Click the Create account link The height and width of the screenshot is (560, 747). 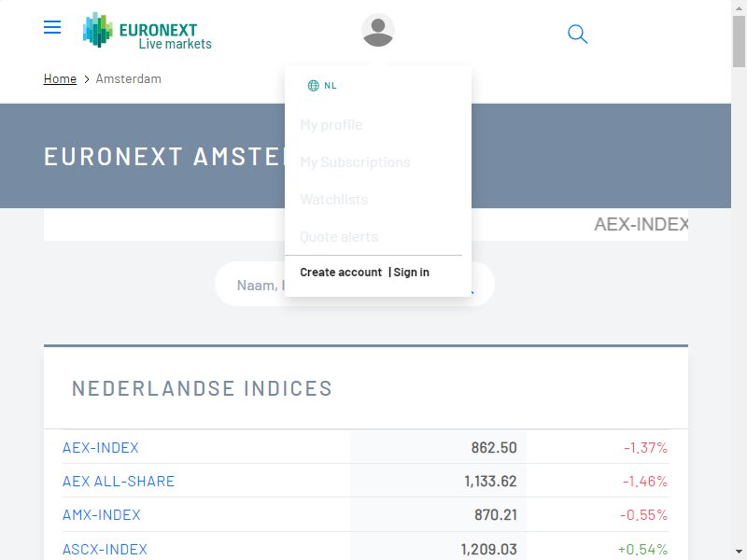341,273
